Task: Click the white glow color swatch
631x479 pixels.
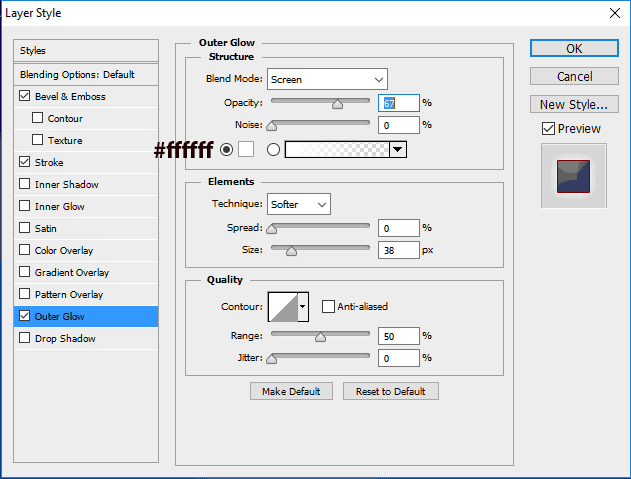Action: point(246,149)
